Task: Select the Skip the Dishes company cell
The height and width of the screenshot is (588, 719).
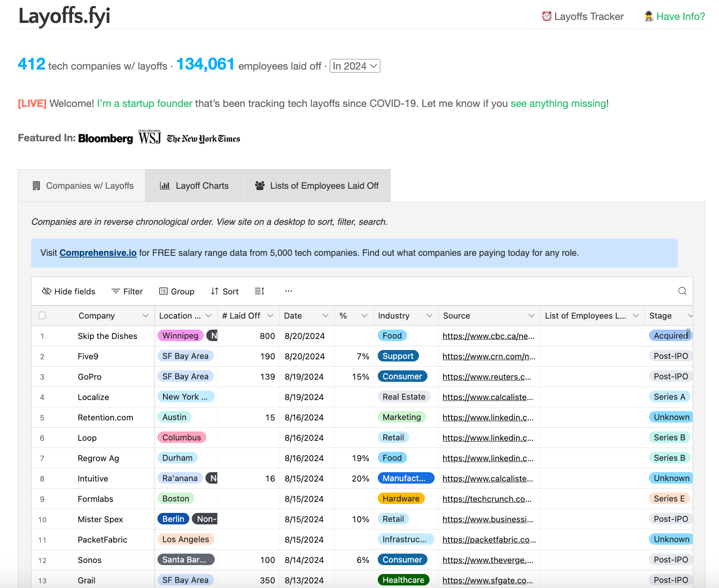Action: (107, 336)
